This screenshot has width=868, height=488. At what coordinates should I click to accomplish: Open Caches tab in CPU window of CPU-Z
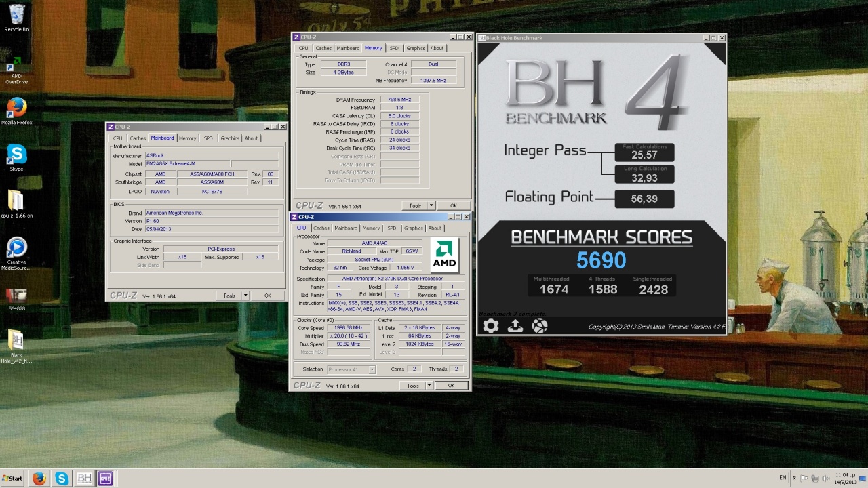321,228
